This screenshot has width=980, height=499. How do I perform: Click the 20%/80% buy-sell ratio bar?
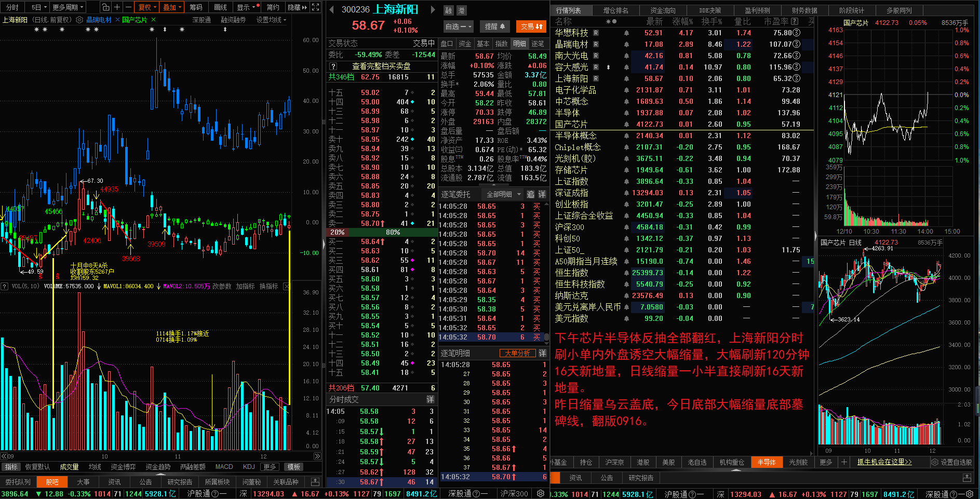point(382,232)
